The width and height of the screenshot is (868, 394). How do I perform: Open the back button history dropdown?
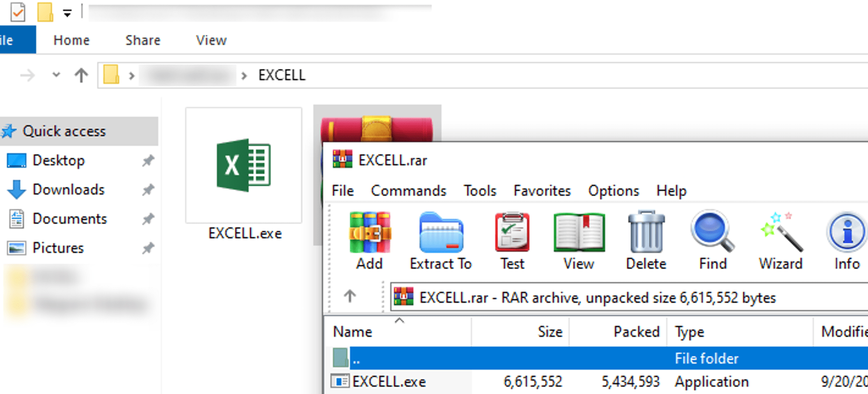pyautogui.click(x=55, y=75)
